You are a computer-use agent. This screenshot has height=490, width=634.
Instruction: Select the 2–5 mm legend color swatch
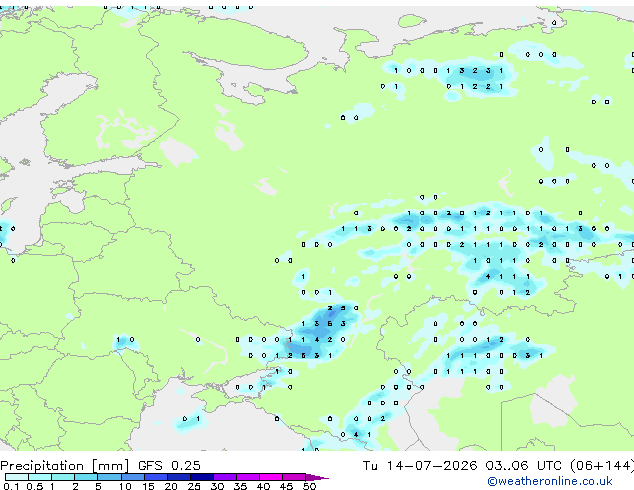click(x=86, y=477)
